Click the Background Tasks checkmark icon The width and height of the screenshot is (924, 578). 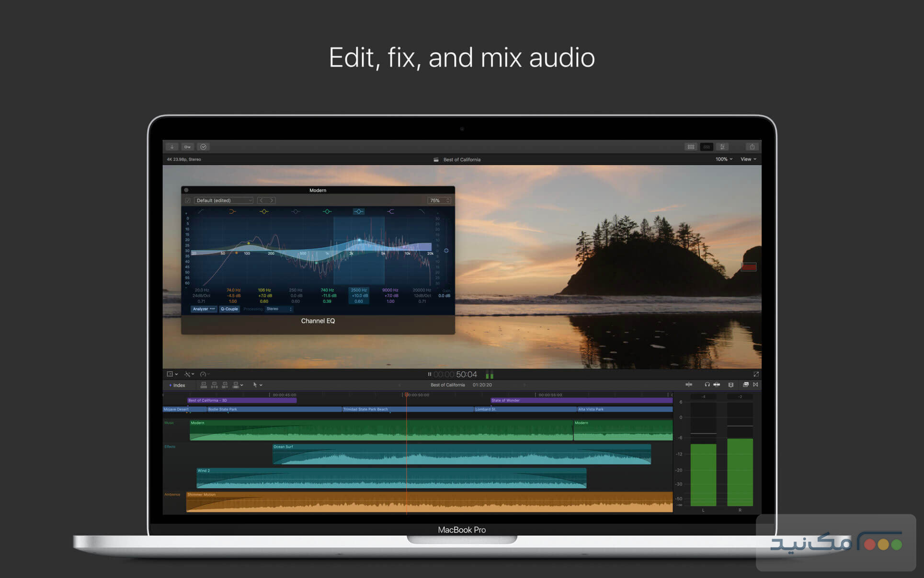coord(204,147)
